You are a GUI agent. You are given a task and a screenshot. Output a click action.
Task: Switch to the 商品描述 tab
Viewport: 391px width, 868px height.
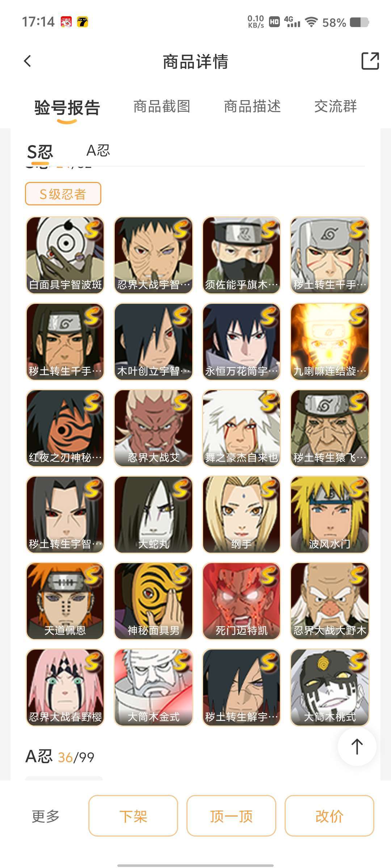[252, 107]
